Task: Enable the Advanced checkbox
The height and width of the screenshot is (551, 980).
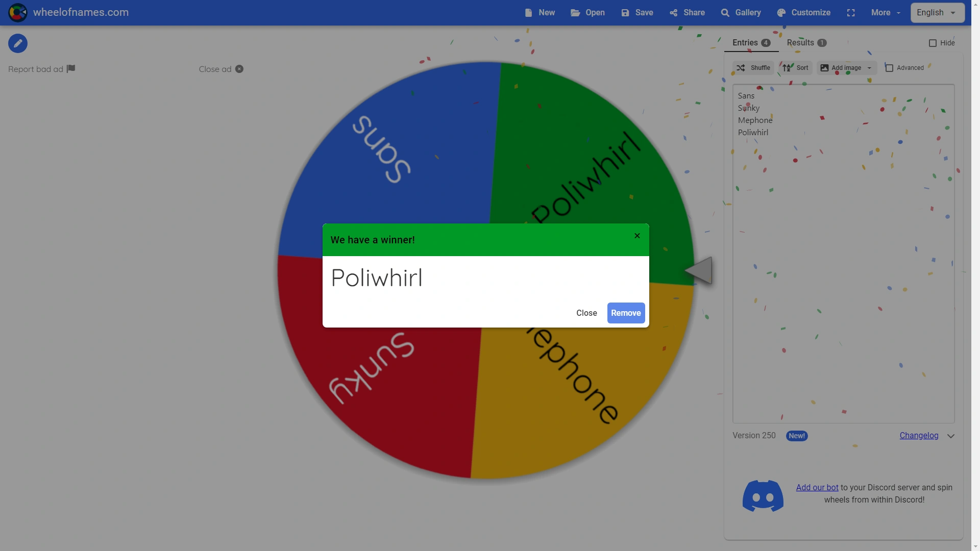Action: pyautogui.click(x=889, y=68)
